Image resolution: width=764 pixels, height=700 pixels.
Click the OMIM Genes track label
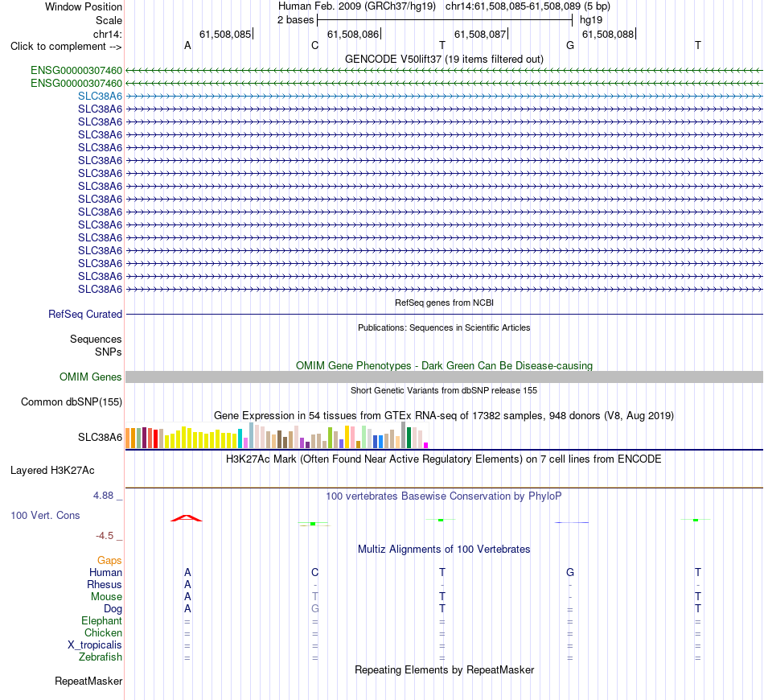coord(90,377)
